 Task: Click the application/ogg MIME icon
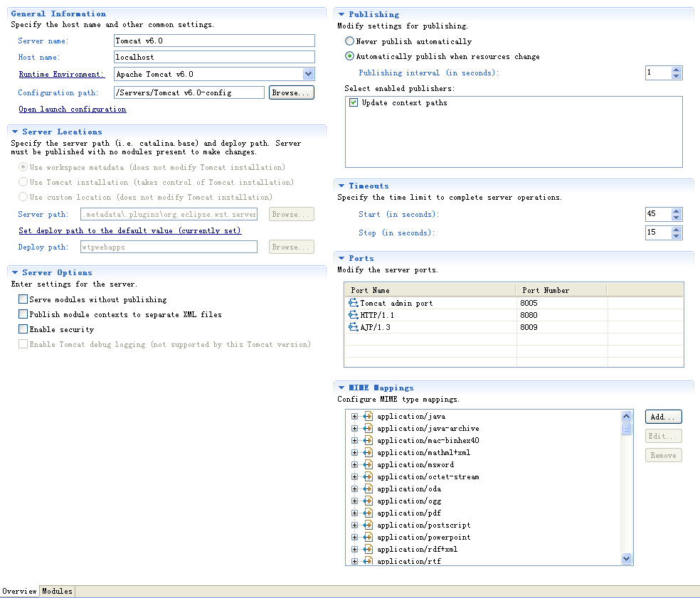[x=368, y=501]
